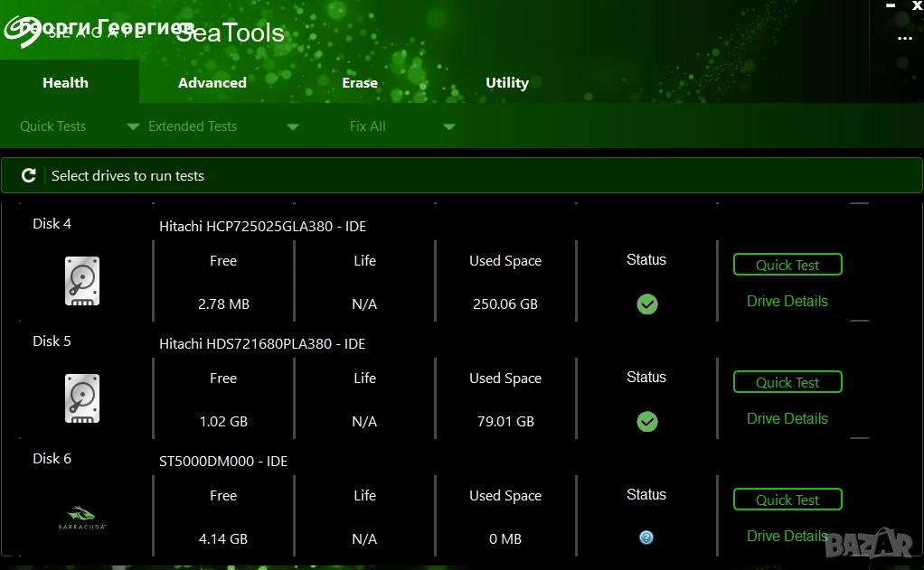Expand the Quick Tests dropdown arrow
The width and height of the screenshot is (924, 570).
tap(133, 127)
